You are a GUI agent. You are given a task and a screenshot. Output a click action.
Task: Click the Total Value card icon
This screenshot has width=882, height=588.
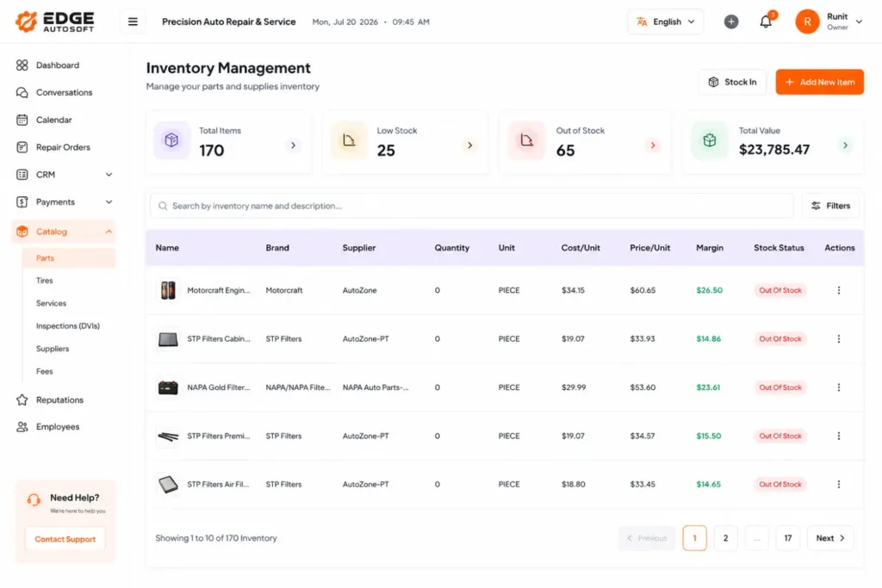pyautogui.click(x=710, y=140)
